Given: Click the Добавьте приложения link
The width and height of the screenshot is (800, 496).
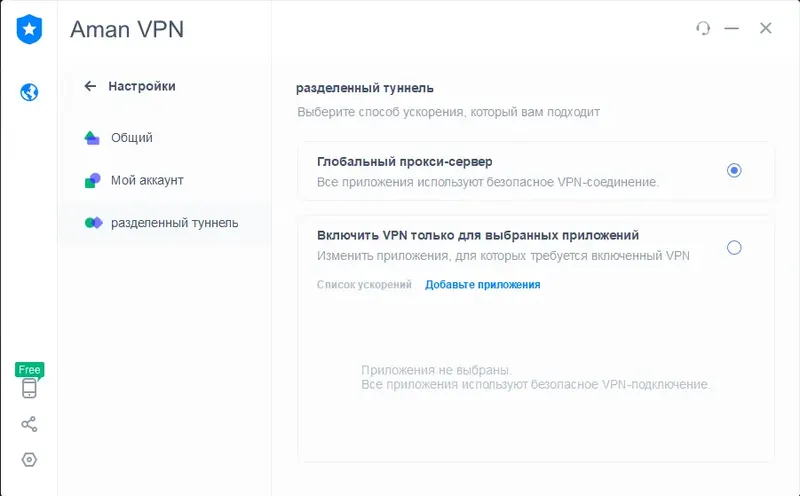Looking at the screenshot, I should [x=482, y=285].
